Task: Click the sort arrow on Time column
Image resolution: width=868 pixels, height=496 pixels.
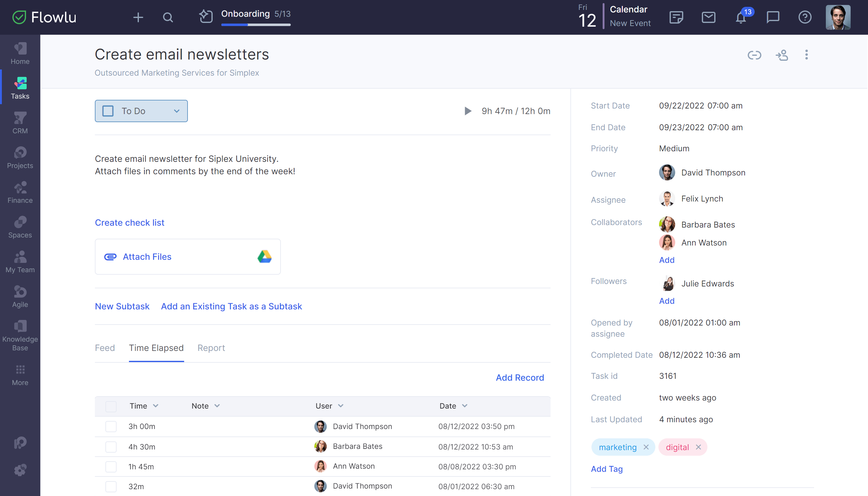Action: [x=156, y=406]
